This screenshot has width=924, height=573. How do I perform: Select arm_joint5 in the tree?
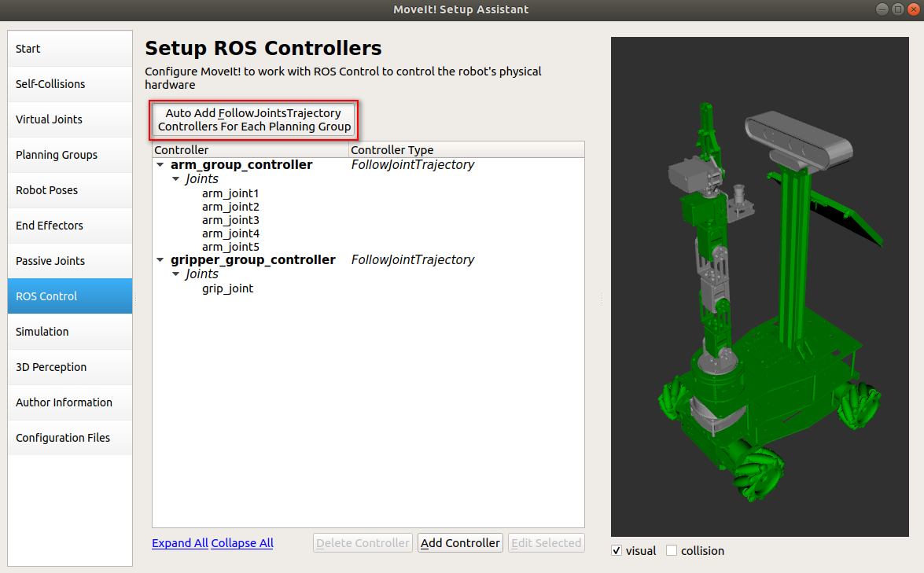click(230, 247)
